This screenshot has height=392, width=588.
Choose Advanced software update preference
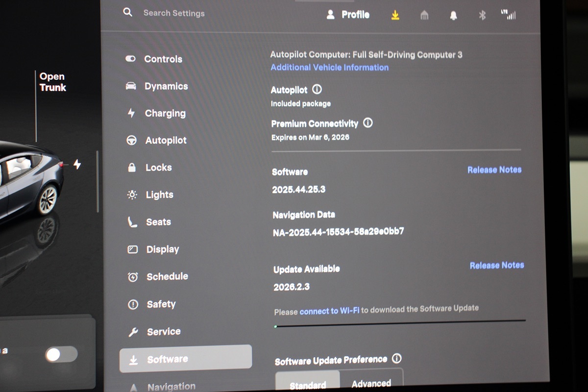pyautogui.click(x=371, y=383)
